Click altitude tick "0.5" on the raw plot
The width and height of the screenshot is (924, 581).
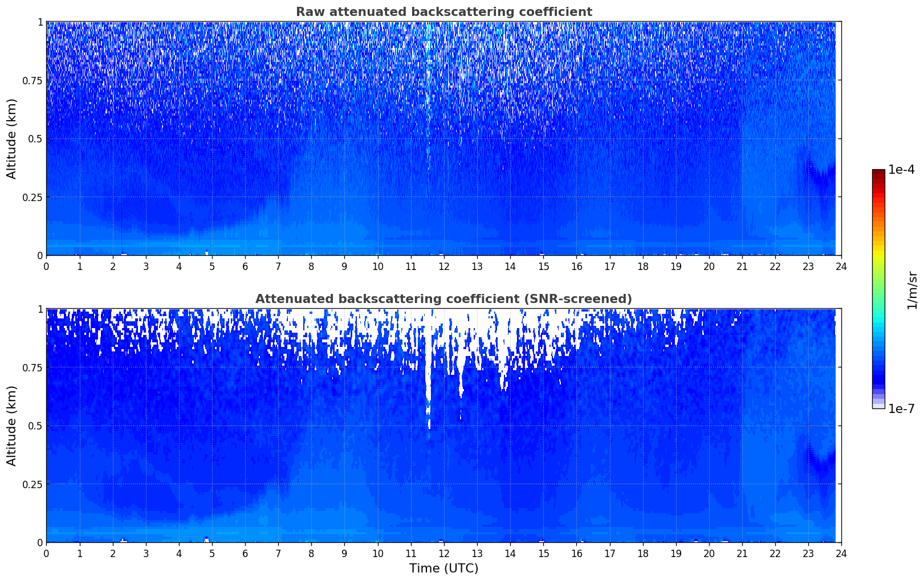[35, 138]
